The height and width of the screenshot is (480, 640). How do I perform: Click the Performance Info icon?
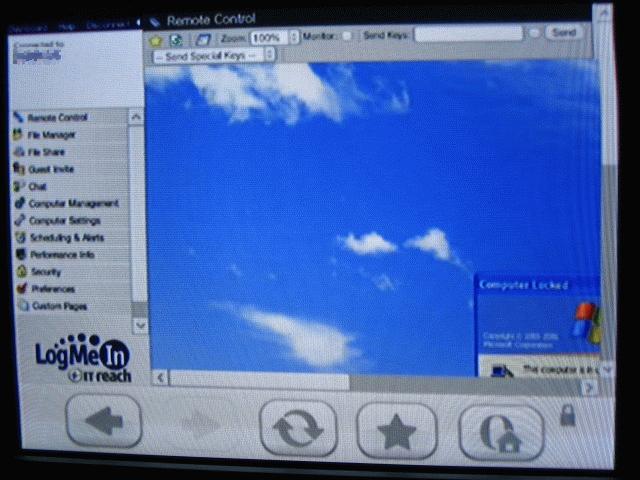point(21,254)
